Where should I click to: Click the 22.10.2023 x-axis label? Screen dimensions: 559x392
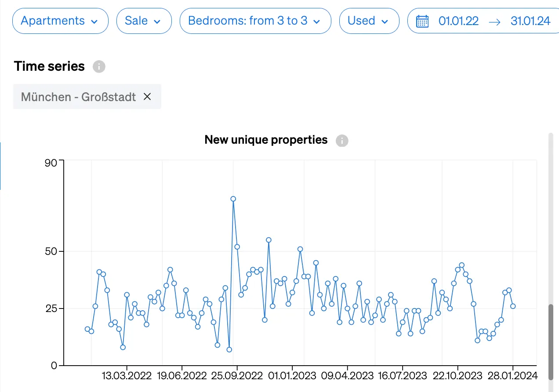[457, 376]
